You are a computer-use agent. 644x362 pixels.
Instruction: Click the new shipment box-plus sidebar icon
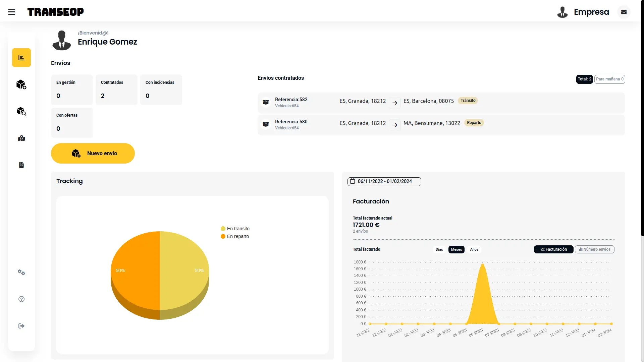pyautogui.click(x=21, y=84)
